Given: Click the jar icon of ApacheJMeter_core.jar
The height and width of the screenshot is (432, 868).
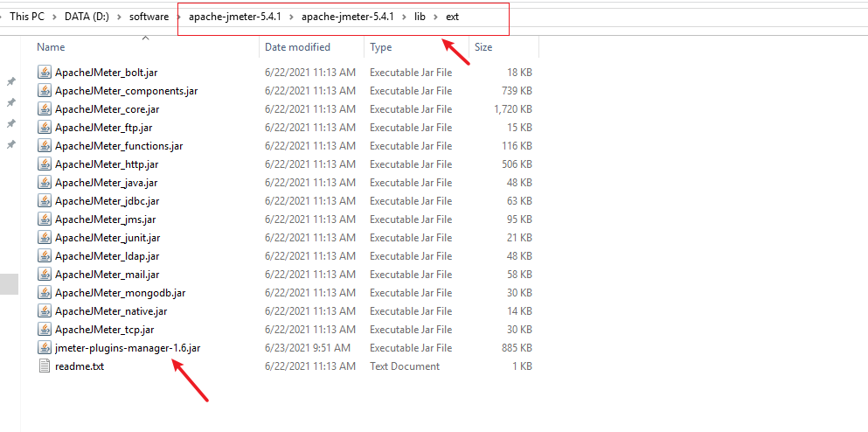Looking at the screenshot, I should pos(45,109).
